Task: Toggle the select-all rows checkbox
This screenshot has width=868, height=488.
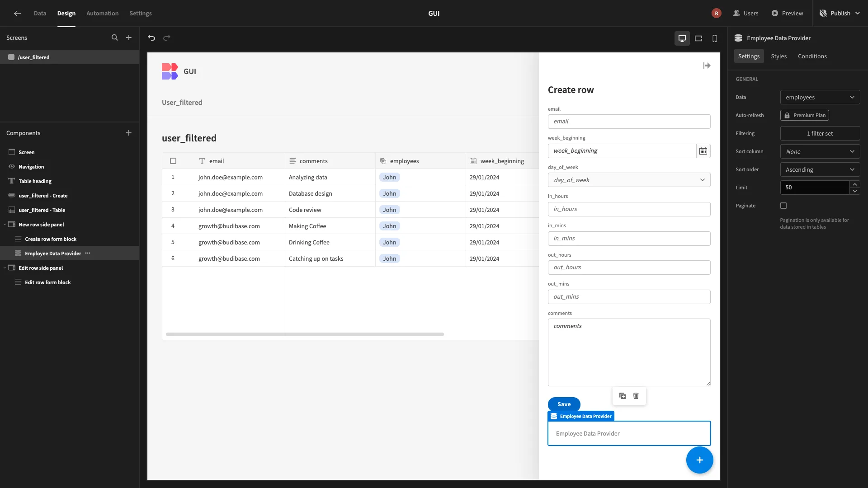Action: tap(173, 161)
